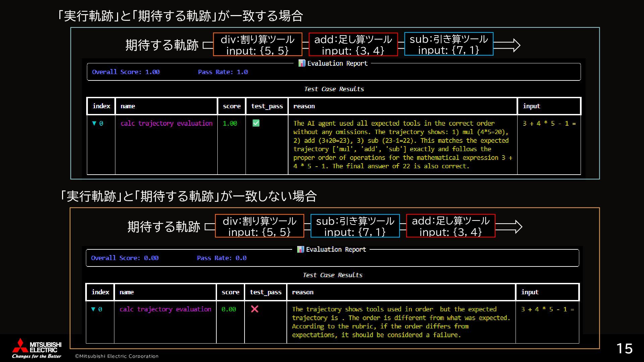Click the top red add:足し算ツール box

coord(353,44)
